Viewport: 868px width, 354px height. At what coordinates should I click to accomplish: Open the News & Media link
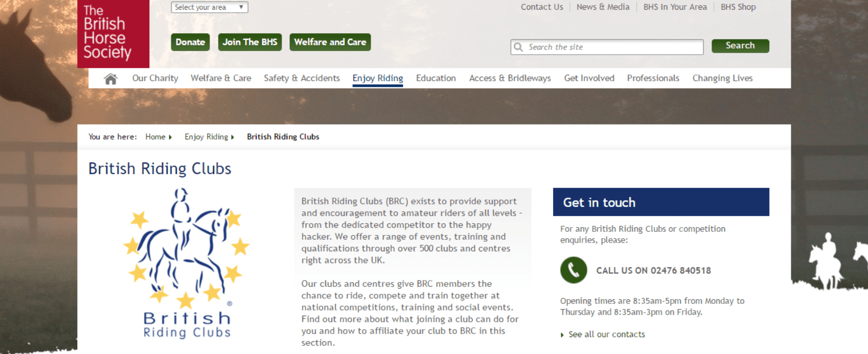(x=603, y=7)
